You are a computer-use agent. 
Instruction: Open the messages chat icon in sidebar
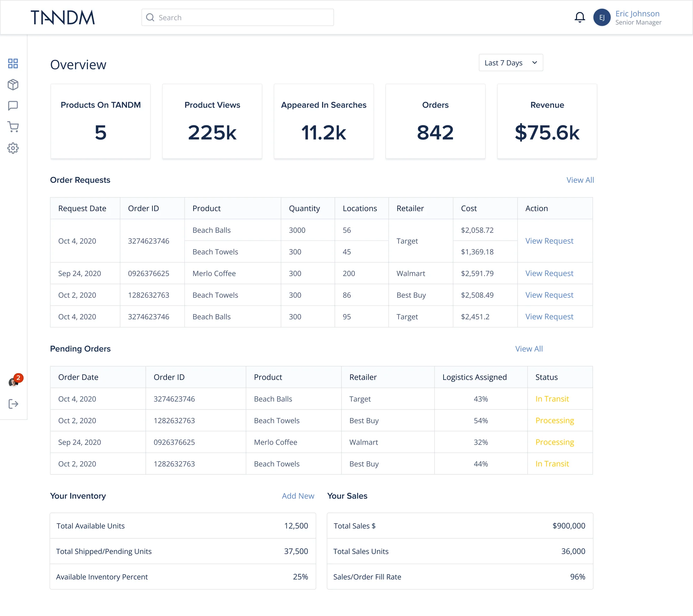(13, 106)
